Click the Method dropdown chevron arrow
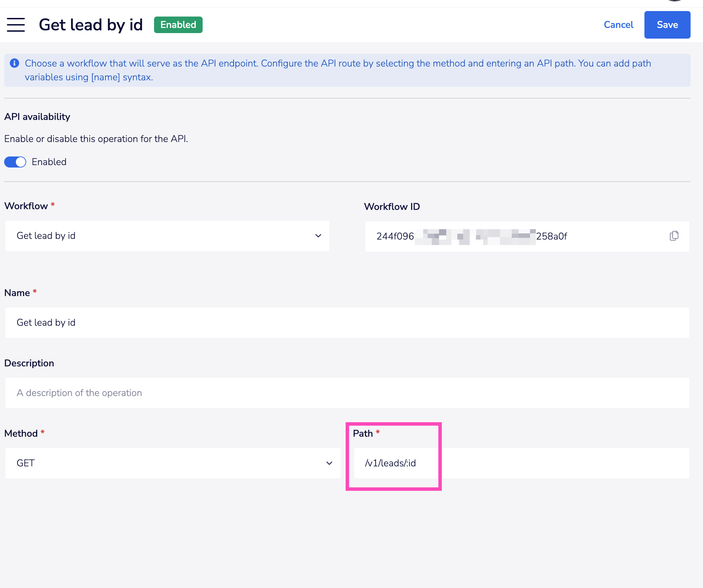 329,463
